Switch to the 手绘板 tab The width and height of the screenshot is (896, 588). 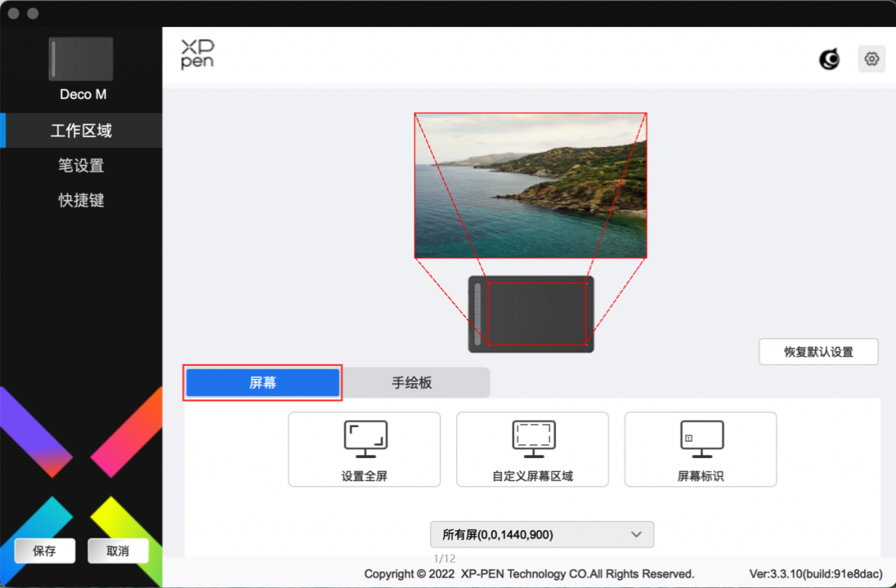412,383
